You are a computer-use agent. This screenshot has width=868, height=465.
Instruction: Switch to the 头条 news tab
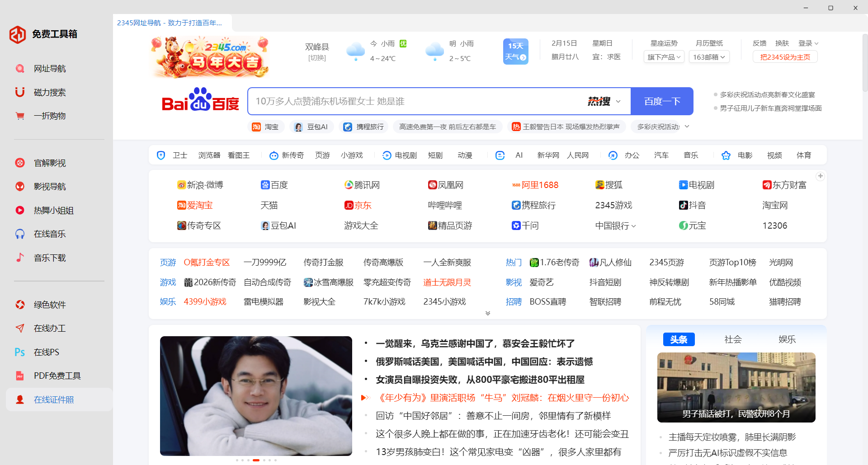679,339
